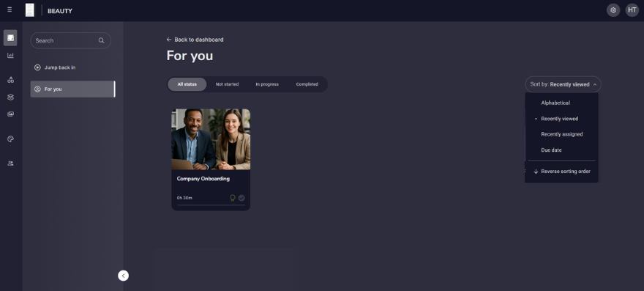The width and height of the screenshot is (644, 291).
Task: Focus the Search input field
Action: point(71,41)
